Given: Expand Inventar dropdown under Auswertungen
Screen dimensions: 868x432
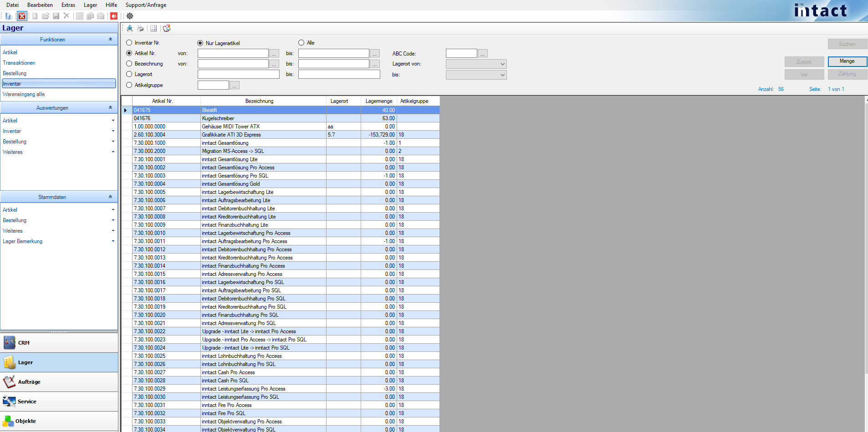Looking at the screenshot, I should point(113,131).
